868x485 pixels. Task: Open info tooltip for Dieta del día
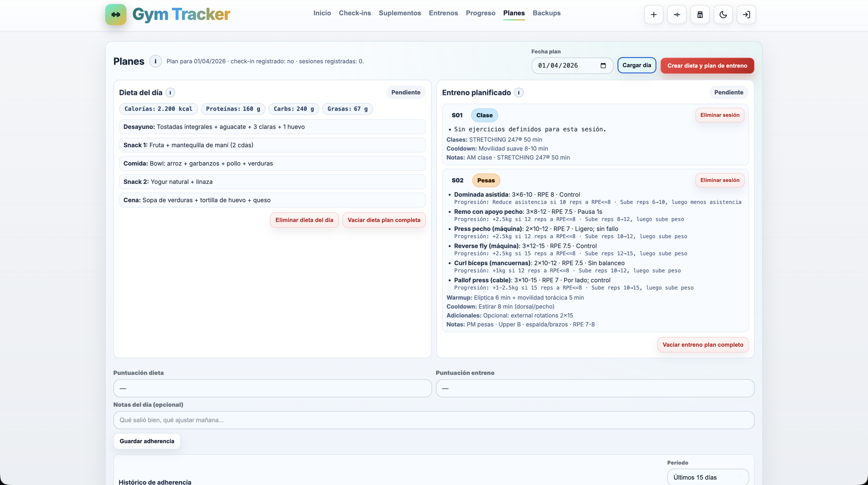[170, 92]
